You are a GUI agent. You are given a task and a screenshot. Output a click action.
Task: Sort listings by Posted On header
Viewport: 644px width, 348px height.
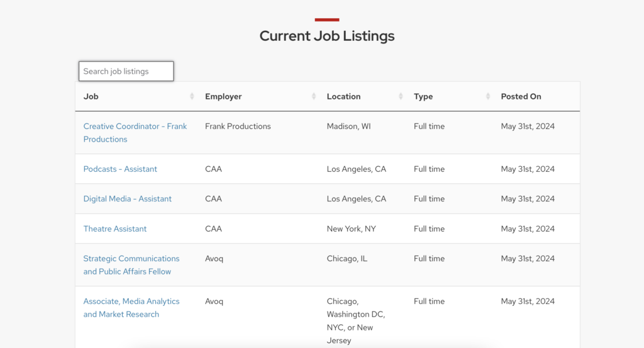click(x=521, y=97)
